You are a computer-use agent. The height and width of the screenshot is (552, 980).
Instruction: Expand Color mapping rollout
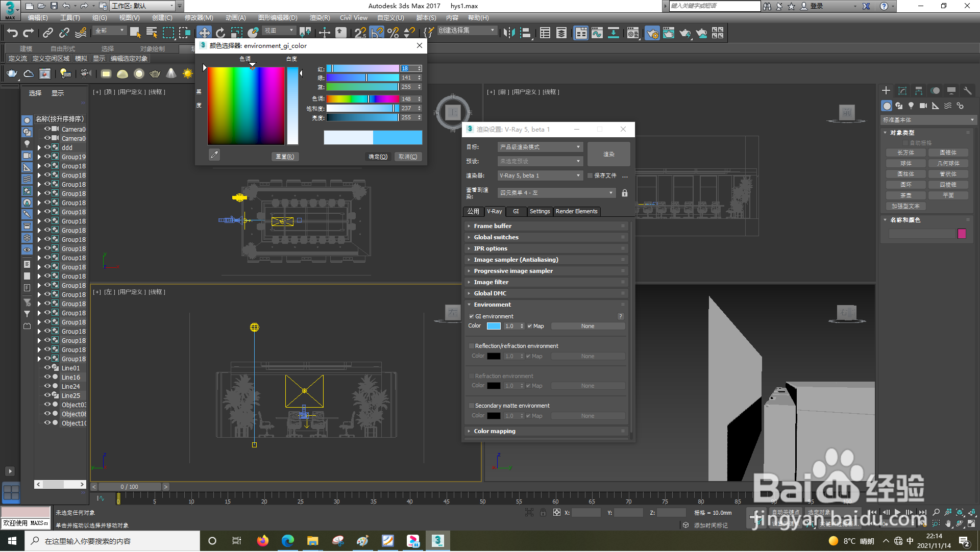click(546, 431)
